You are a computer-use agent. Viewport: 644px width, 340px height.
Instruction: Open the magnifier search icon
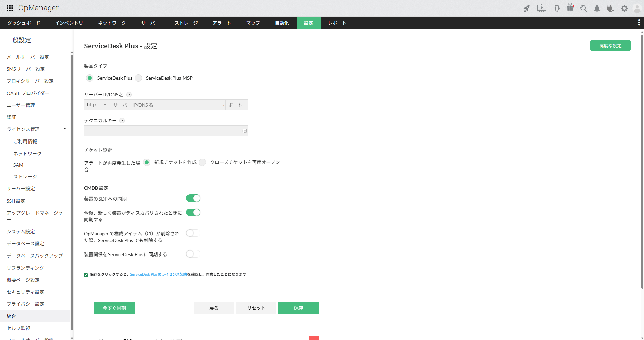pos(584,8)
